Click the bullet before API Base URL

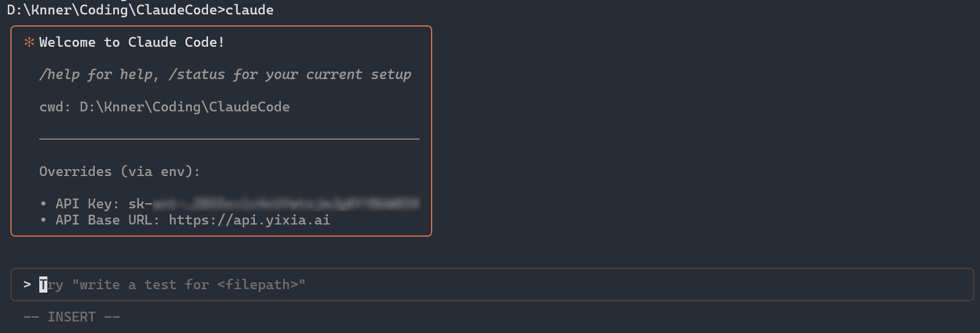43,220
